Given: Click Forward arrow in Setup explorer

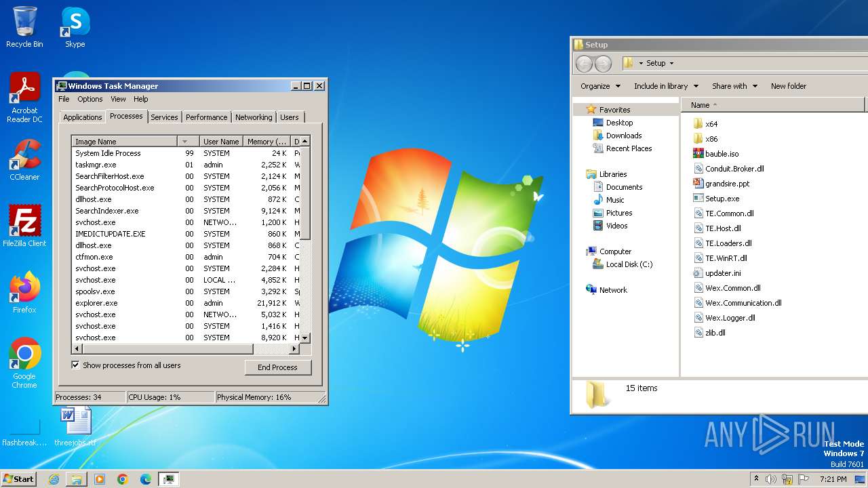Looking at the screenshot, I should 603,64.
